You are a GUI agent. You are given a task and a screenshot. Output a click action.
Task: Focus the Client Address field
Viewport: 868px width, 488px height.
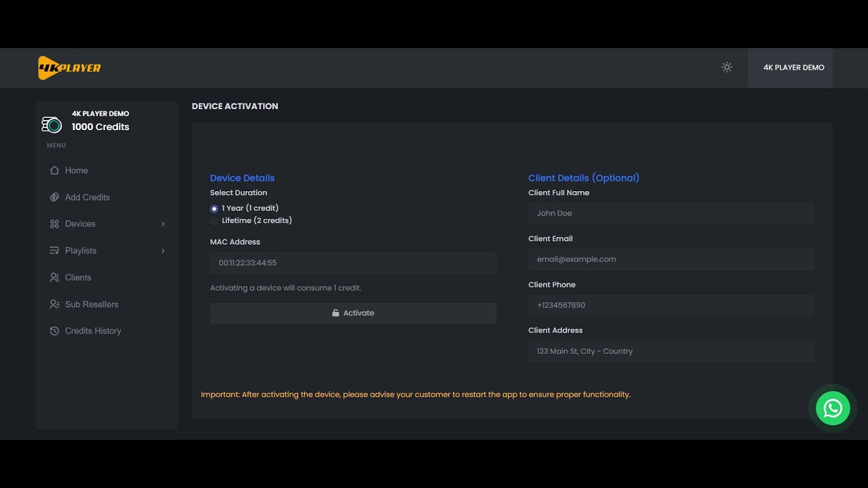pyautogui.click(x=671, y=351)
